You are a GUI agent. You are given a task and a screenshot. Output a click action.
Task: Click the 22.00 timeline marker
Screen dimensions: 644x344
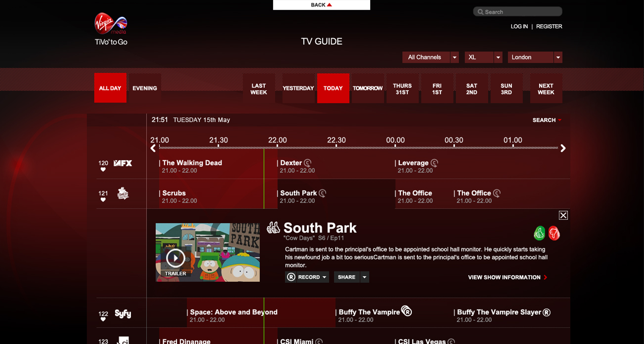(x=277, y=140)
